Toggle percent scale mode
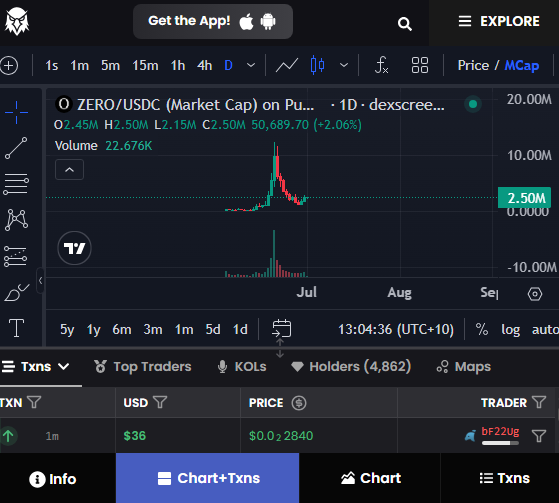The height and width of the screenshot is (503, 559). 482,329
